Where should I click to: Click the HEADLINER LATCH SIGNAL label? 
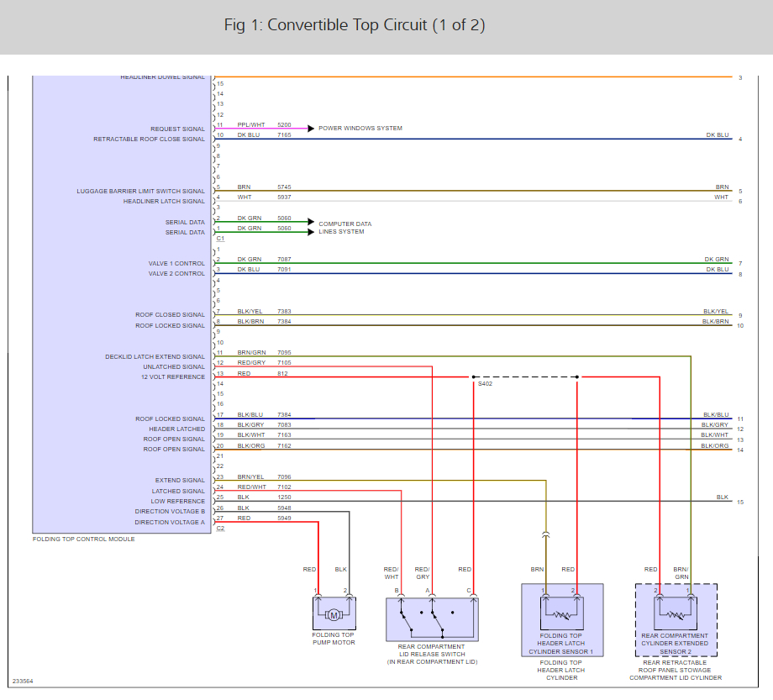tap(164, 202)
